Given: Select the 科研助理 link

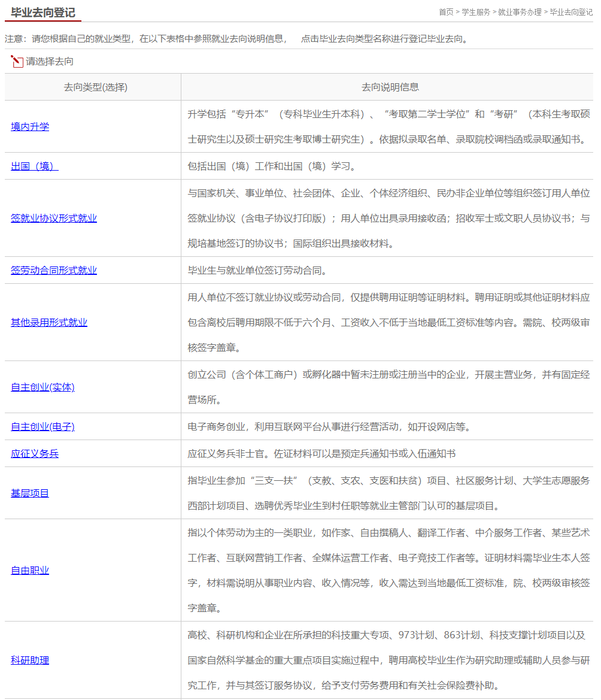Looking at the screenshot, I should 30,660.
